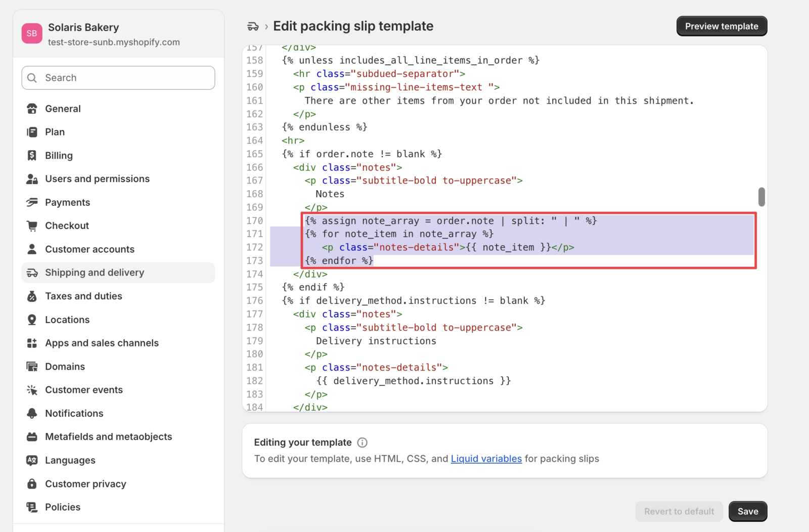The height and width of the screenshot is (532, 809).
Task: Click the Preview template button
Action: click(722, 26)
